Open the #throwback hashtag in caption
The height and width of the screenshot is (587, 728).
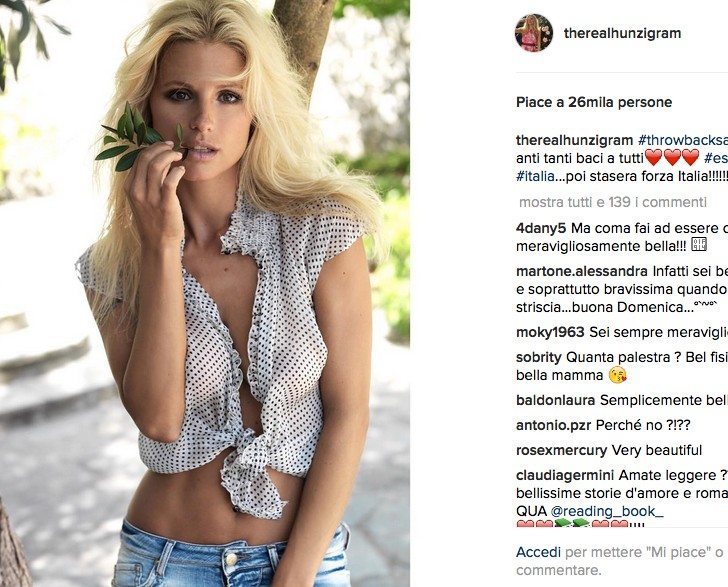pyautogui.click(x=682, y=140)
